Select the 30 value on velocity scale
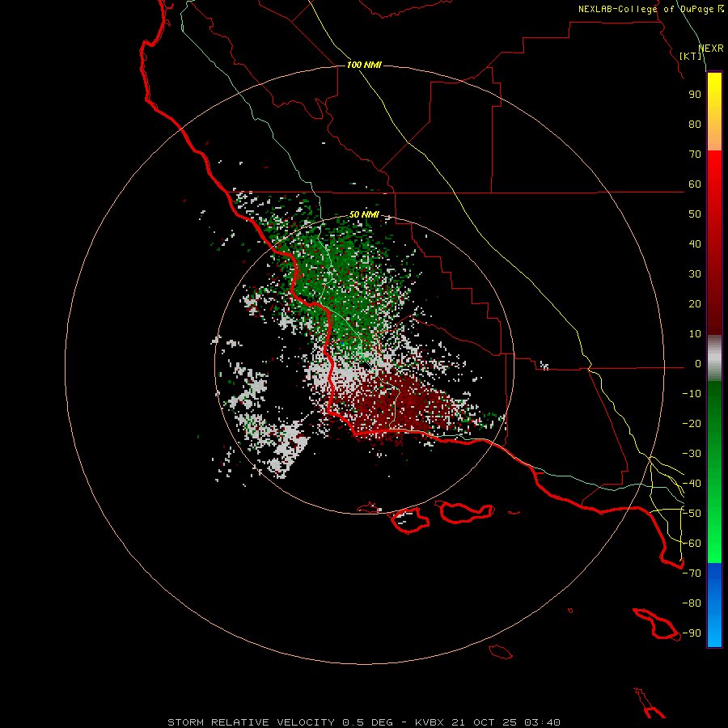728x728 pixels. (695, 274)
